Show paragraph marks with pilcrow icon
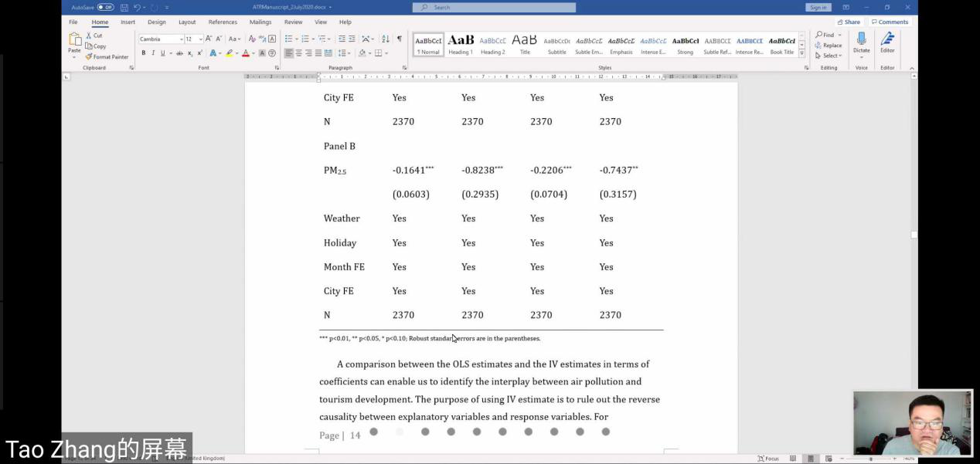Screen dimensions: 980x464 399,39
